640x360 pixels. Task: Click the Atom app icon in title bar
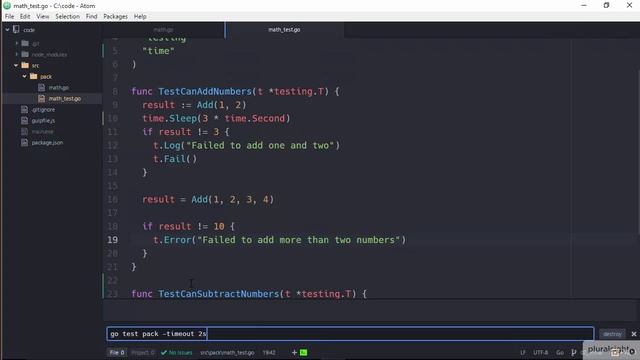tap(7, 6)
